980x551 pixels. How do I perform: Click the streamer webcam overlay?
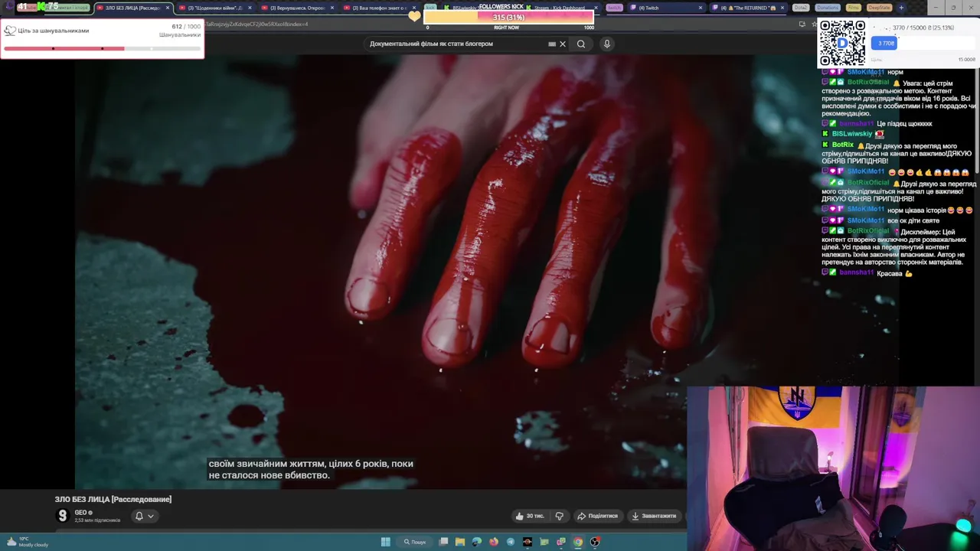click(833, 468)
